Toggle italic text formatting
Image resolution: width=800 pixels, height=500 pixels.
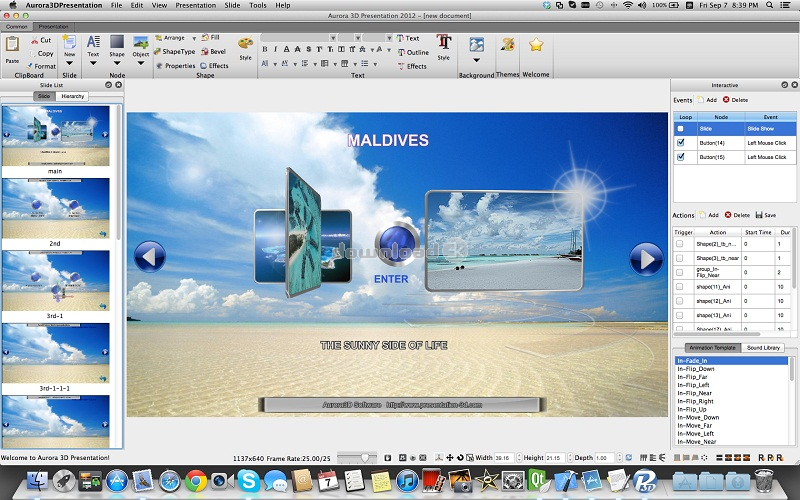coord(275,49)
